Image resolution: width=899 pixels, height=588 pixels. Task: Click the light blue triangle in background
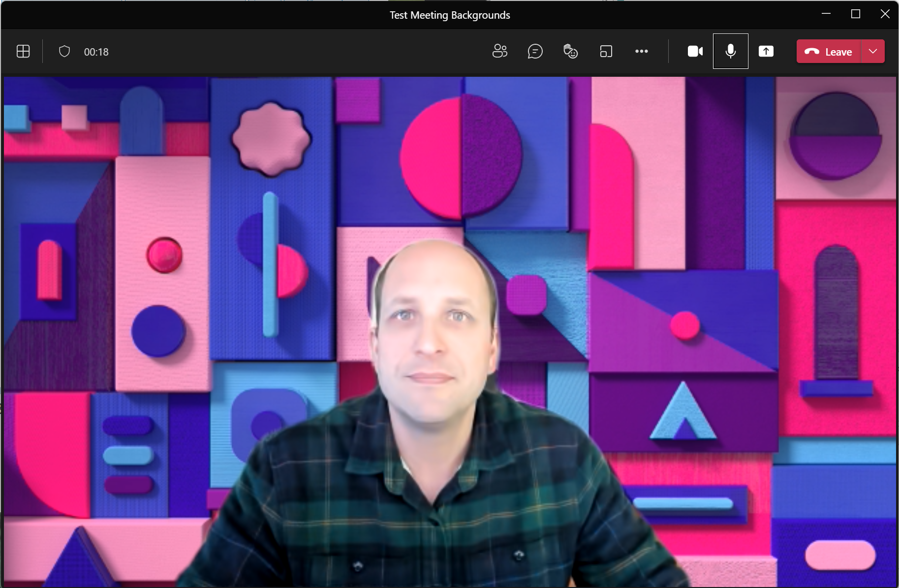683,412
